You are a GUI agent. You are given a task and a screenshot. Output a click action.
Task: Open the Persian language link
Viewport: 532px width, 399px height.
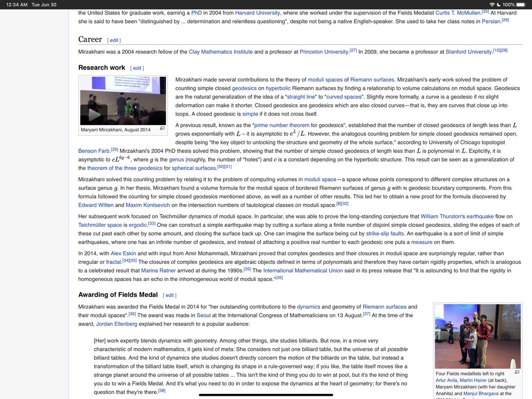[491, 21]
